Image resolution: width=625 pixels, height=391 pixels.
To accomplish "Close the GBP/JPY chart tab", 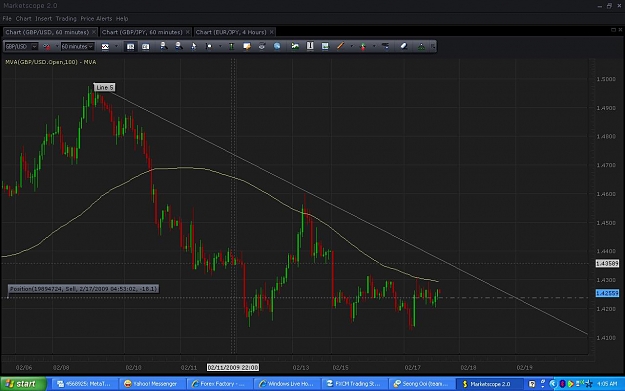I will (188, 32).
